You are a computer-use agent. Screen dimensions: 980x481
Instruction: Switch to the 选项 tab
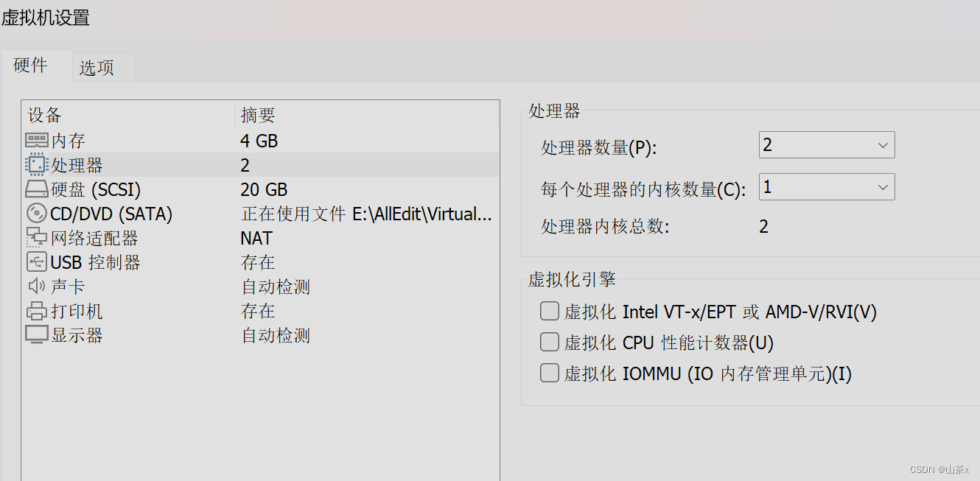click(x=95, y=66)
